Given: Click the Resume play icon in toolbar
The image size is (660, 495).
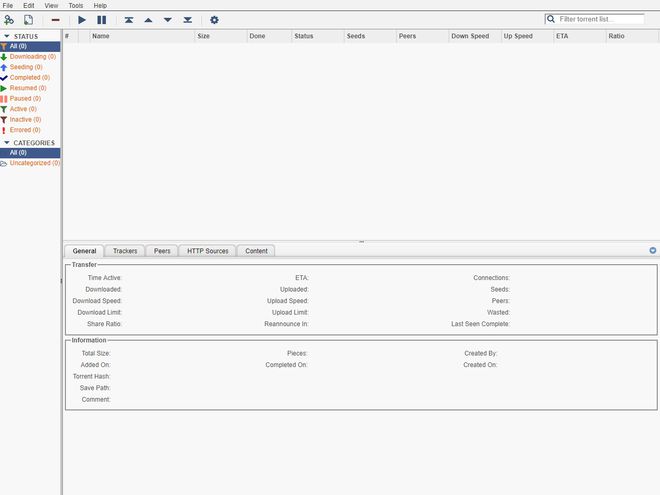Looking at the screenshot, I should 82,20.
